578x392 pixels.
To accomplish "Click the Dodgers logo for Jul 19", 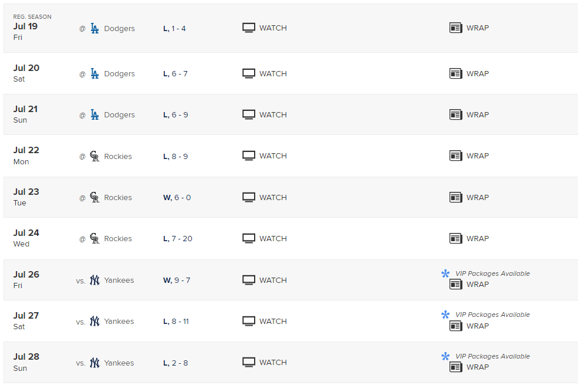I will (94, 28).
